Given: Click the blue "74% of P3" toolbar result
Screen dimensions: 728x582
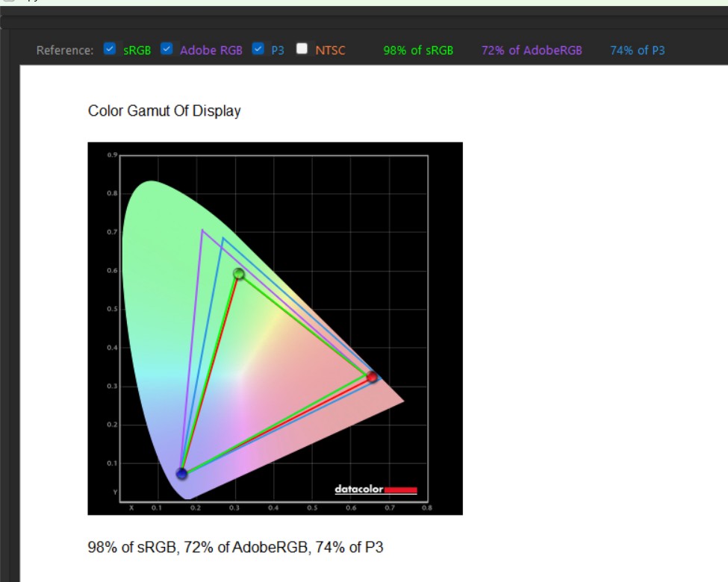Looking at the screenshot, I should click(x=637, y=51).
